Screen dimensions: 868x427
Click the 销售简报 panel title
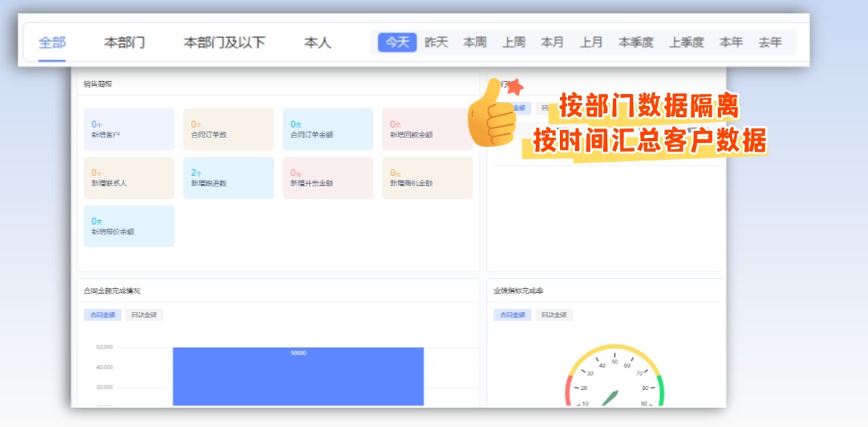pyautogui.click(x=99, y=84)
